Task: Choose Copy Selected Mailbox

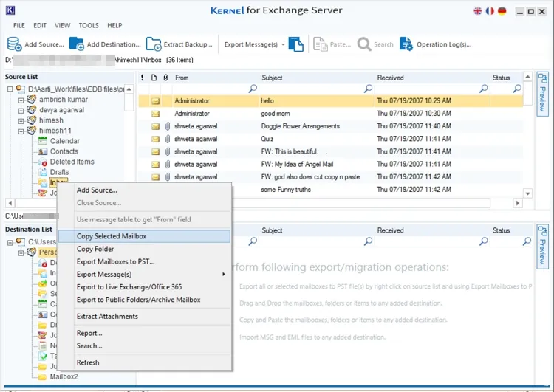Action: point(145,236)
